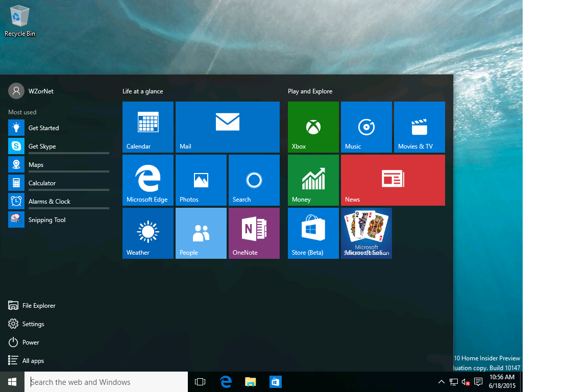Open the Photos tile

(x=201, y=180)
